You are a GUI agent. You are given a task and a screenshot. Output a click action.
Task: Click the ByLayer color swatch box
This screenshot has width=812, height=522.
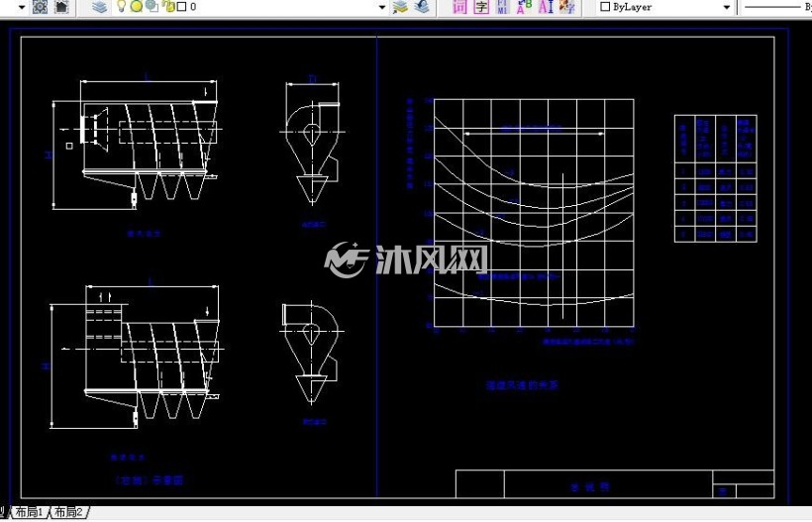tap(605, 7)
